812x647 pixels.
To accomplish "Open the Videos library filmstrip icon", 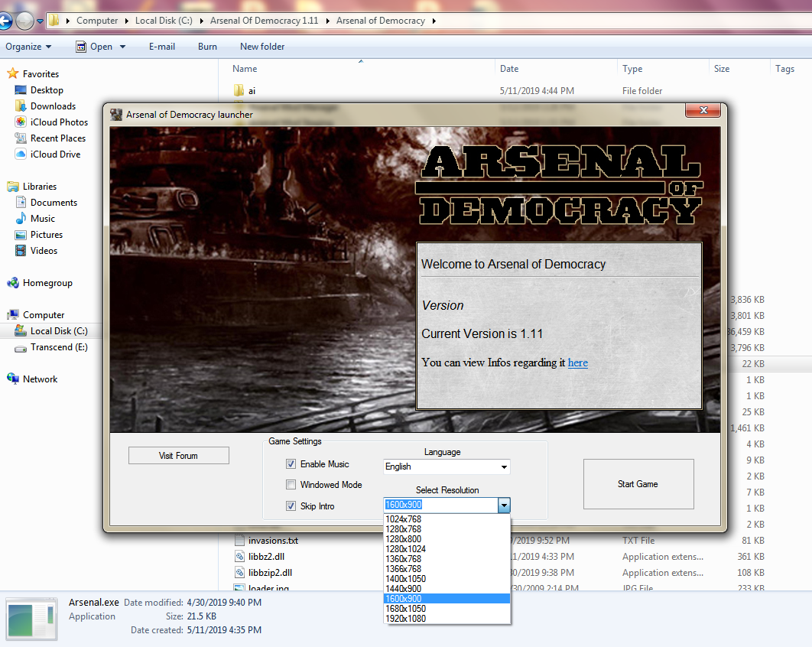I will pyautogui.click(x=21, y=251).
